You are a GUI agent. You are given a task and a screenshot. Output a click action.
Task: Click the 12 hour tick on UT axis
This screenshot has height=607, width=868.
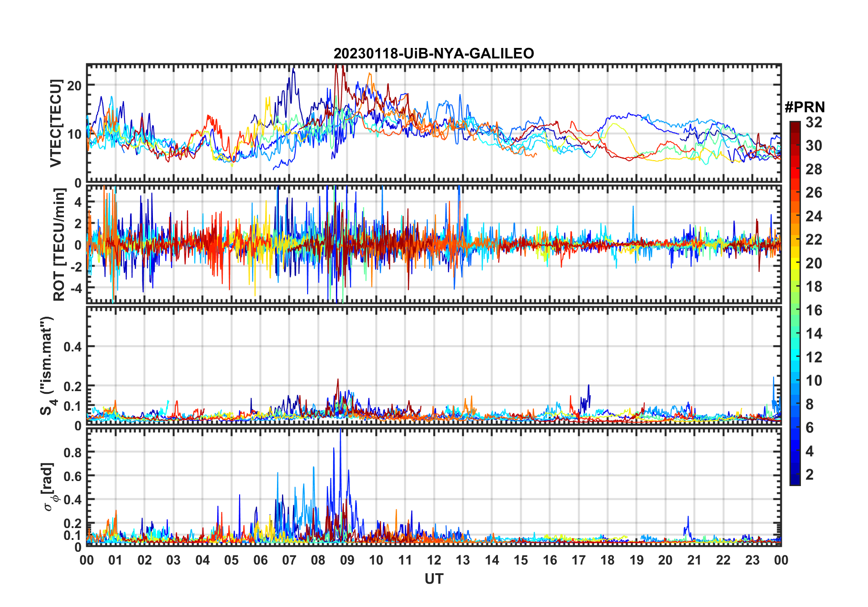434,560
